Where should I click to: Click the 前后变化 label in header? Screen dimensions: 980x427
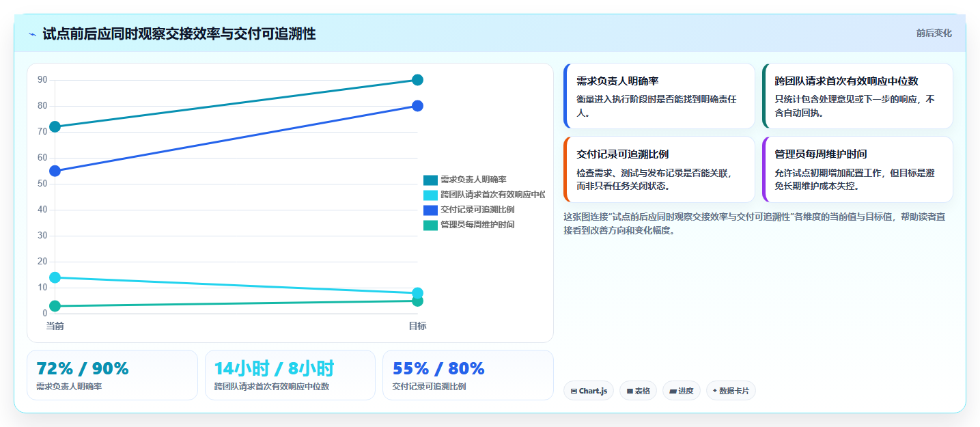pyautogui.click(x=934, y=33)
